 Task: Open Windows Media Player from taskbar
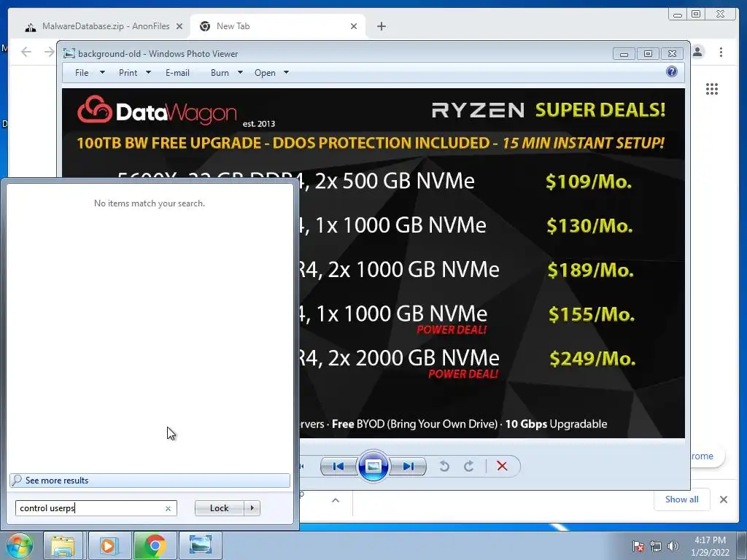[109, 545]
